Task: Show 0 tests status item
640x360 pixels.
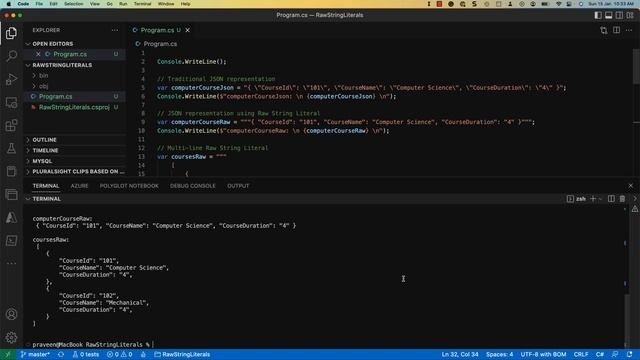Action: pos(86,354)
